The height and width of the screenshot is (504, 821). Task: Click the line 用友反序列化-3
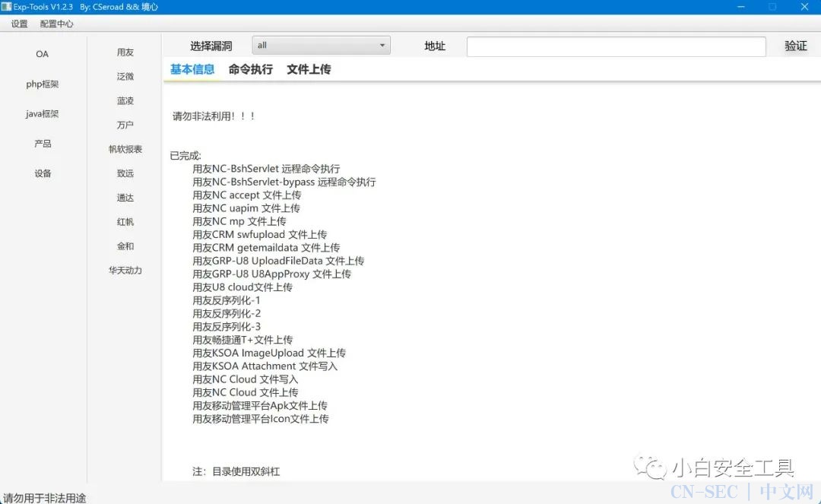pyautogui.click(x=227, y=327)
